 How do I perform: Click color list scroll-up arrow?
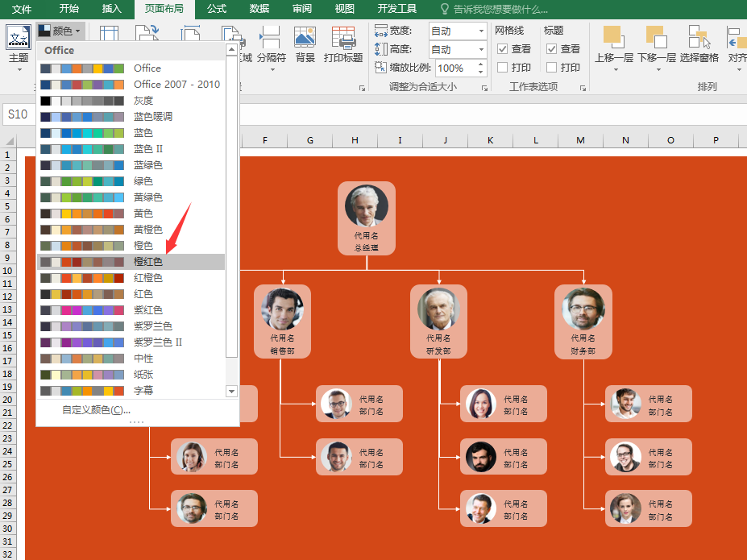point(231,49)
